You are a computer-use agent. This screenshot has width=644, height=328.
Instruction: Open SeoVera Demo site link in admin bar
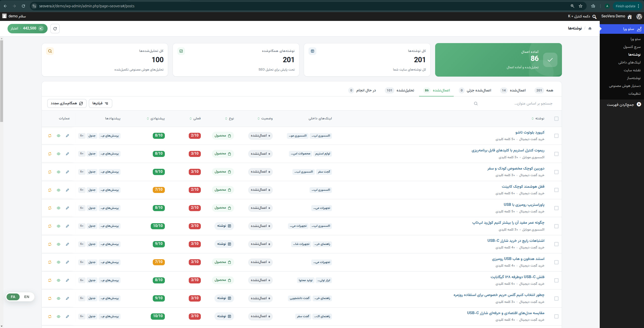point(616,16)
